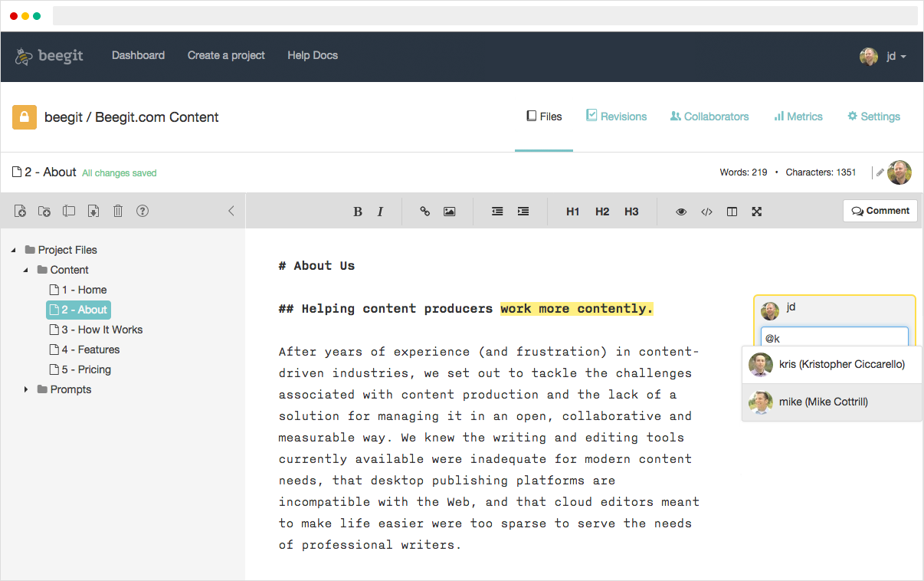Open Create a project
Viewport: 924px width, 581px height.
click(226, 55)
